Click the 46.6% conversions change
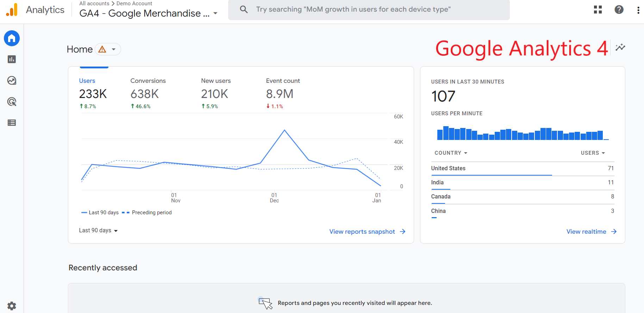The image size is (644, 313). (x=140, y=106)
